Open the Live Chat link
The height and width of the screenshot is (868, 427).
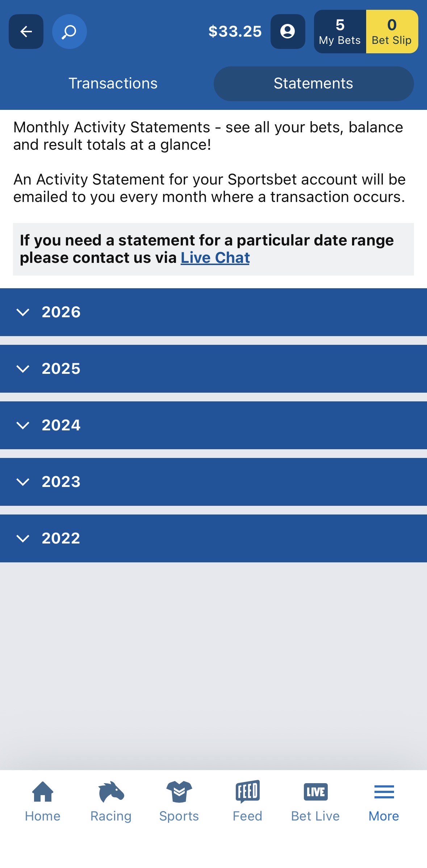click(215, 258)
